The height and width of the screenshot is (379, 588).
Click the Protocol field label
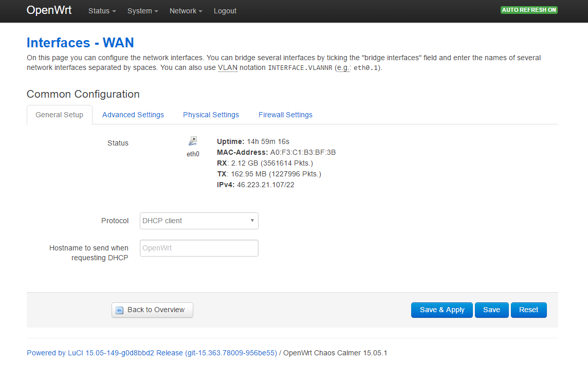(x=115, y=221)
